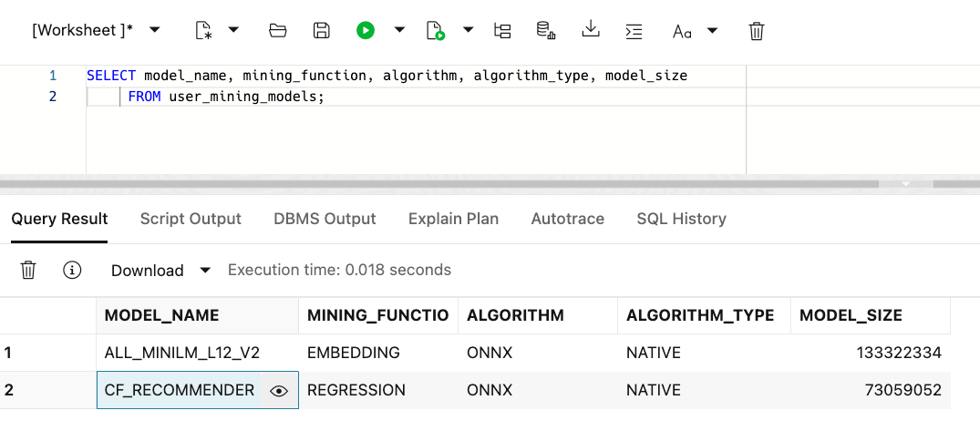Save the worksheet with the floppy disk icon
This screenshot has width=980, height=431.
(321, 30)
